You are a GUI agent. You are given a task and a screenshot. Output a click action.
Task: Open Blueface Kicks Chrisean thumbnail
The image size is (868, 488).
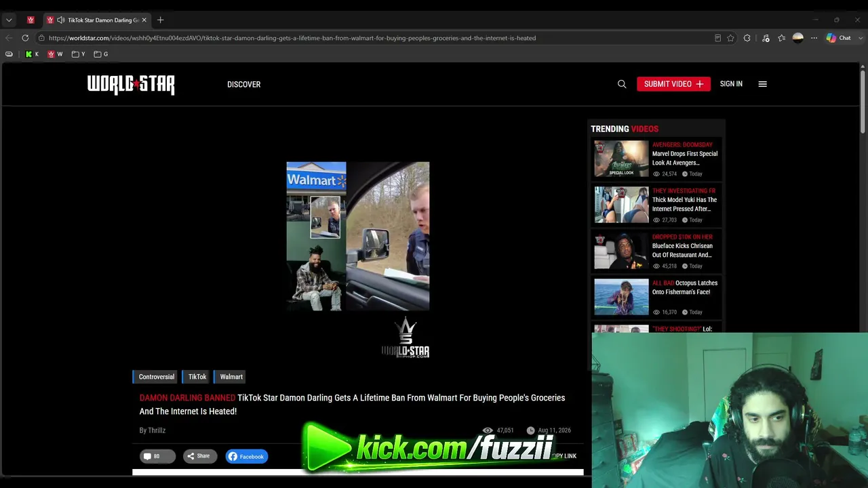pyautogui.click(x=621, y=251)
